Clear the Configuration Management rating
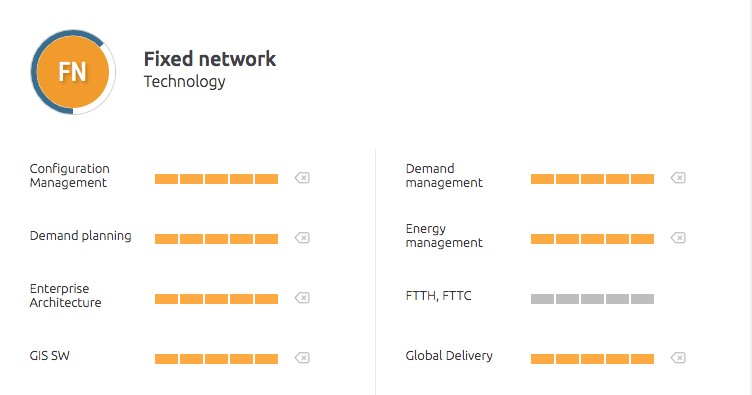This screenshot has width=752, height=395. [x=302, y=178]
